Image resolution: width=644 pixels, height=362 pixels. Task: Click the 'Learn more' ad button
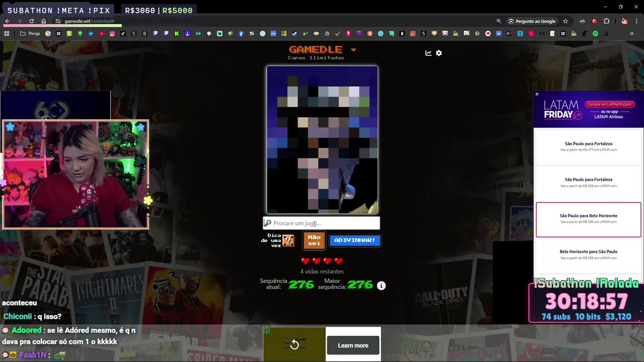353,345
